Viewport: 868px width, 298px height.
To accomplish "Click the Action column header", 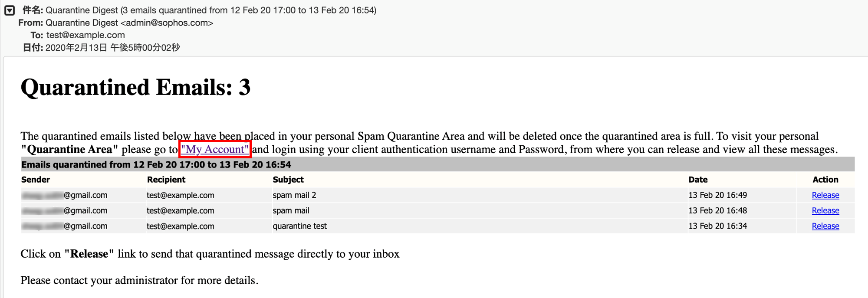I will coord(825,180).
